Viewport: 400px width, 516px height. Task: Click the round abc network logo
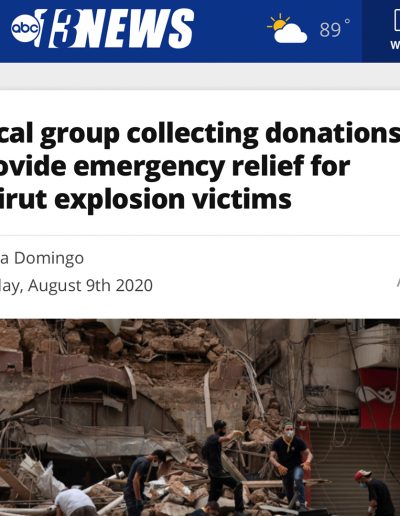click(x=25, y=29)
